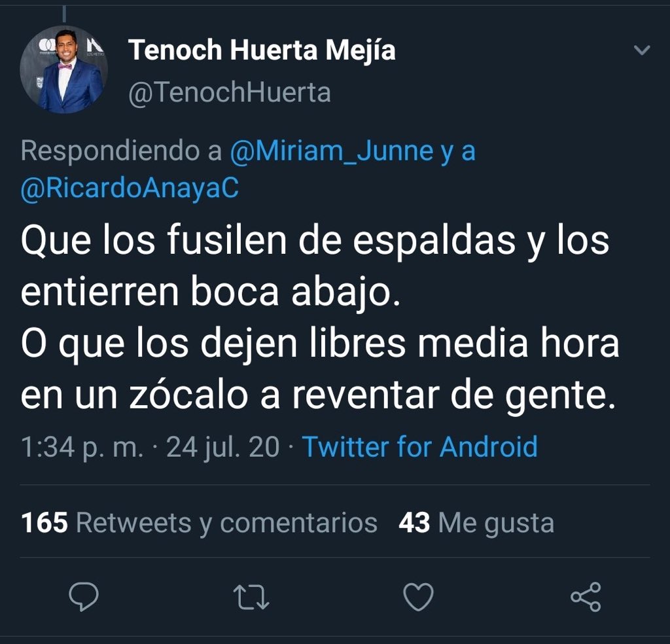The width and height of the screenshot is (670, 644).
Task: Click the @TenochHuerta handle
Action: (x=230, y=93)
